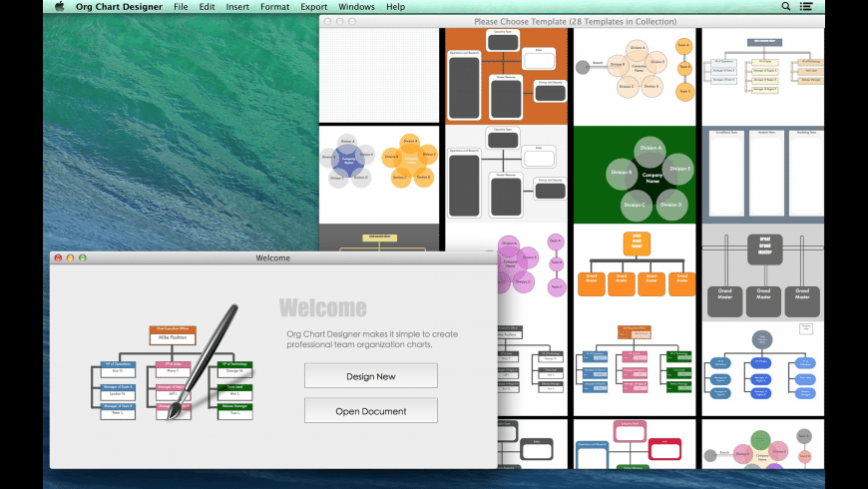Open the Edit menu
The width and height of the screenshot is (868, 489).
point(208,7)
